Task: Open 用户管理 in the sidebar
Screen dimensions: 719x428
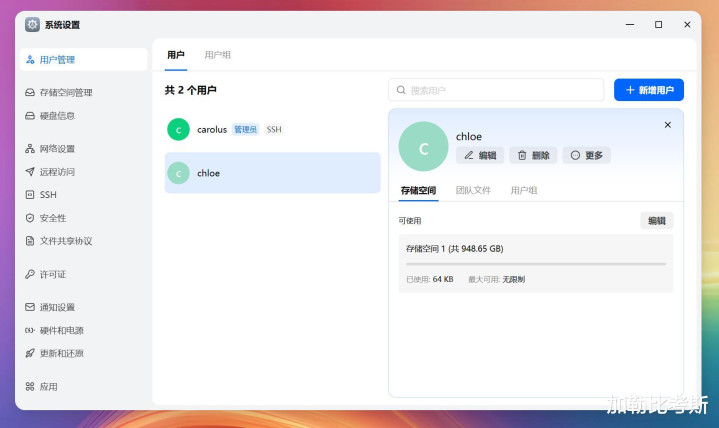Action: point(83,60)
